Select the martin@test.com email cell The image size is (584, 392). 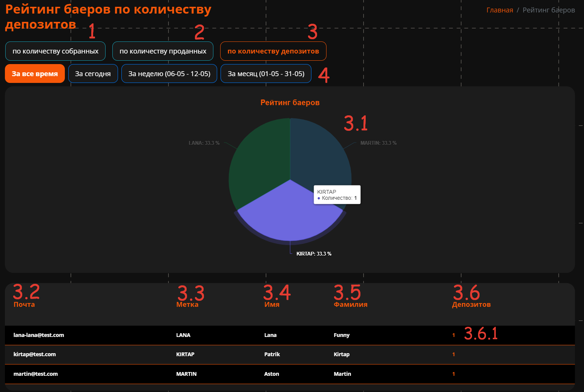tap(36, 374)
